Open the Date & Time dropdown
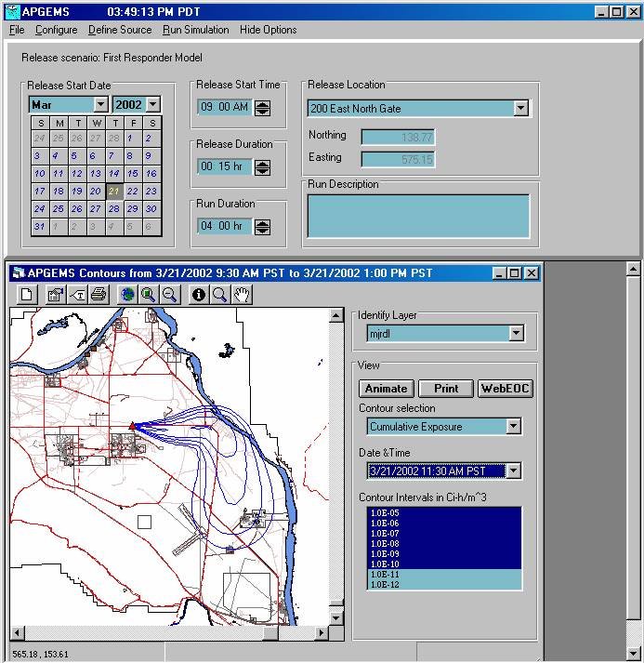Image resolution: width=644 pixels, height=663 pixels. (x=513, y=471)
